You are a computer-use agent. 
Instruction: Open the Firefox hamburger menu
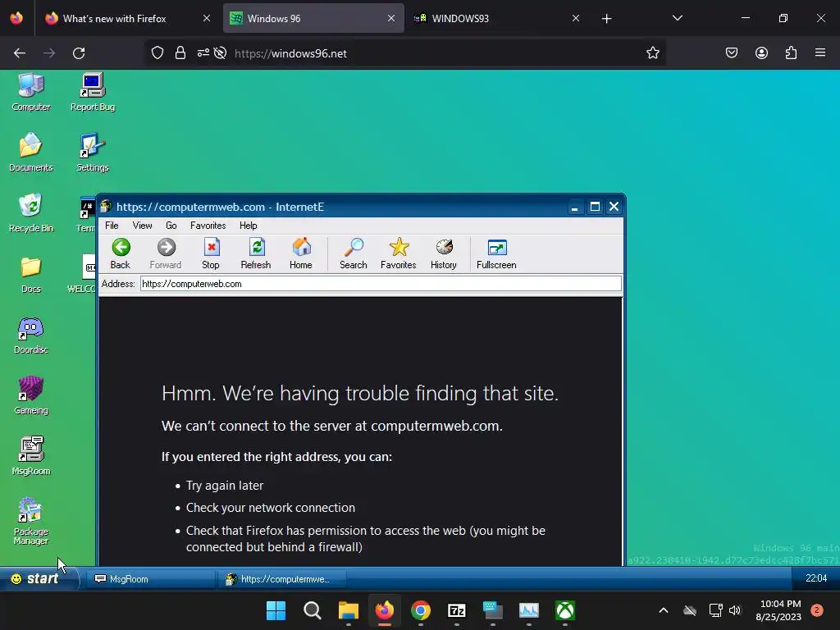[x=820, y=53]
